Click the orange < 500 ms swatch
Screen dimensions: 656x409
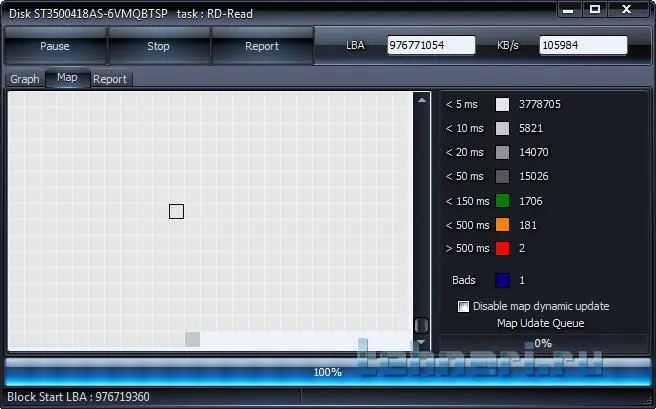coord(502,225)
